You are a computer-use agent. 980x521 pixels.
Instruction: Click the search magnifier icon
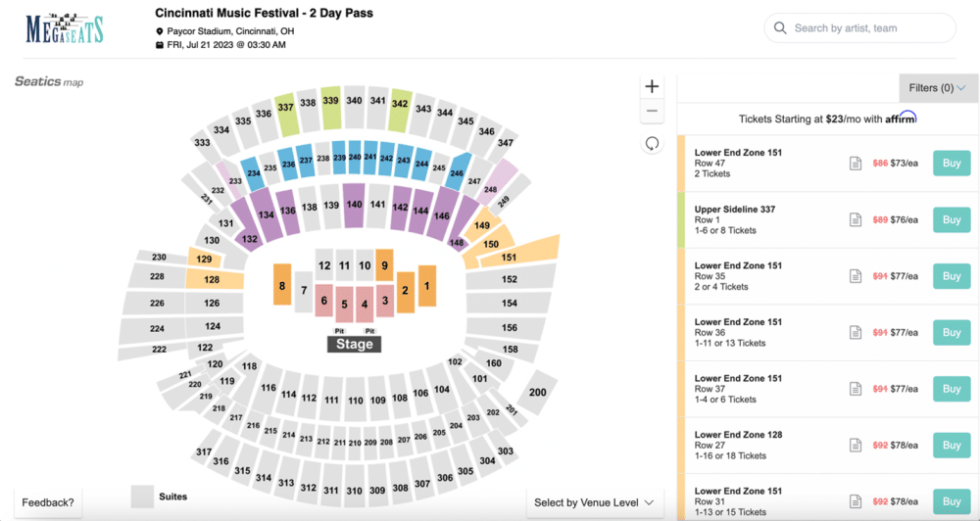780,28
